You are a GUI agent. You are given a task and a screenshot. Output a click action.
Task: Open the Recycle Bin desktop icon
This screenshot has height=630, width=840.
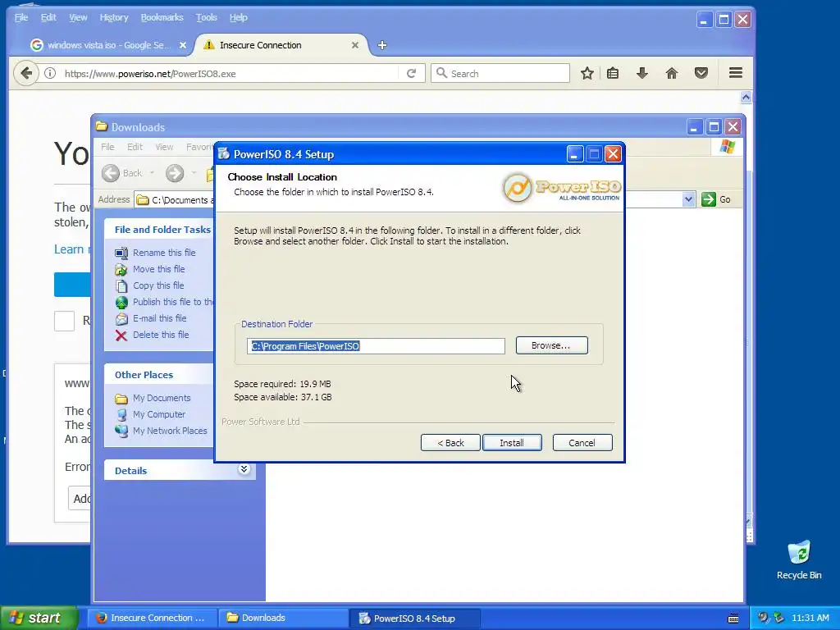click(x=799, y=560)
